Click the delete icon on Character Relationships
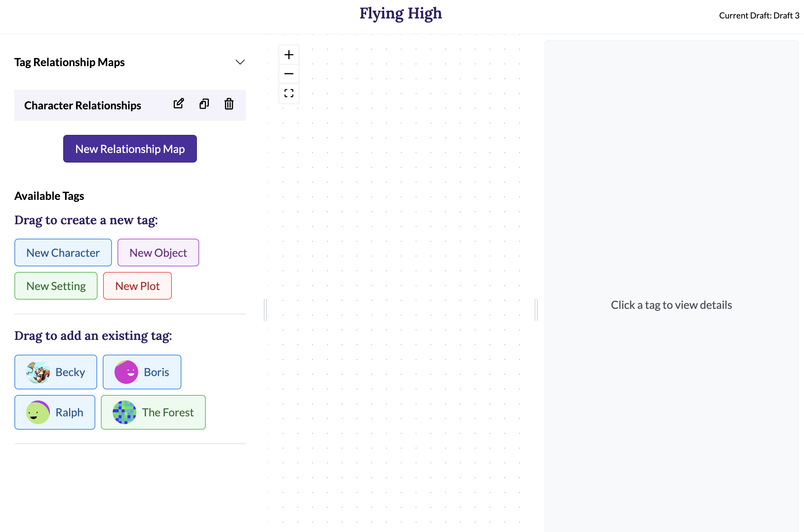Viewport: 804px width, 532px height. pyautogui.click(x=229, y=105)
